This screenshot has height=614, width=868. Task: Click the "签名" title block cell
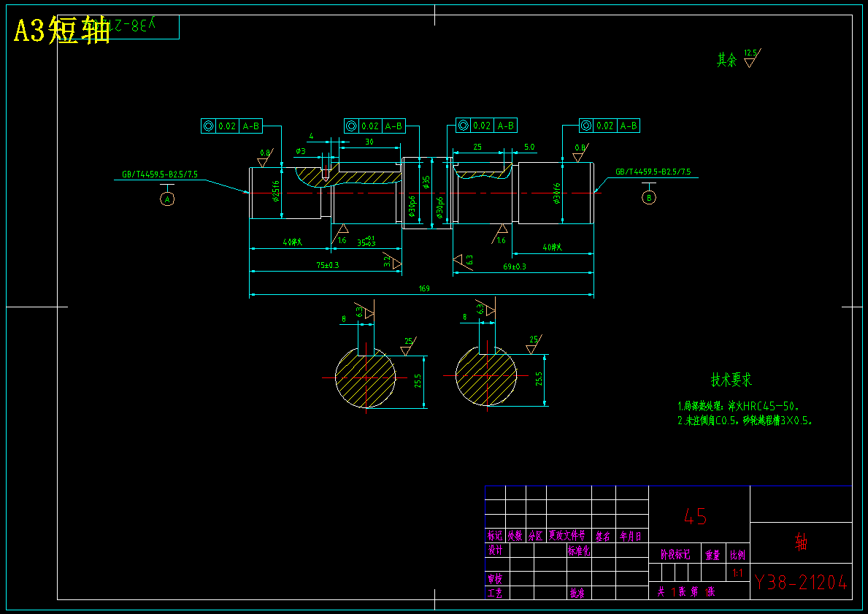pyautogui.click(x=603, y=535)
